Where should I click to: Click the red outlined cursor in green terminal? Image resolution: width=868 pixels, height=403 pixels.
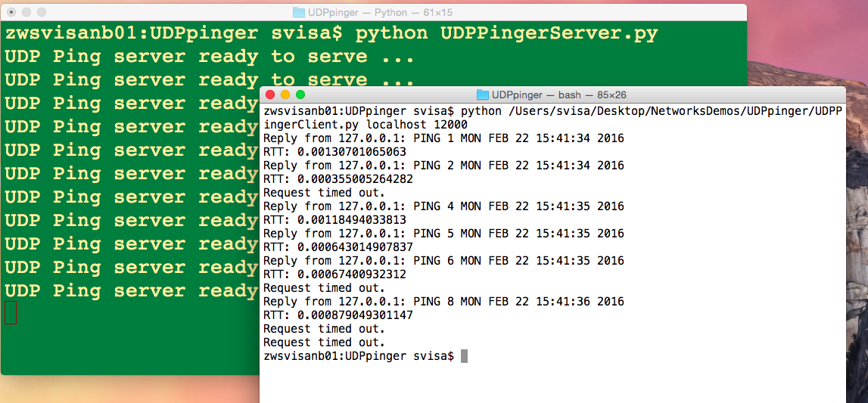point(11,312)
